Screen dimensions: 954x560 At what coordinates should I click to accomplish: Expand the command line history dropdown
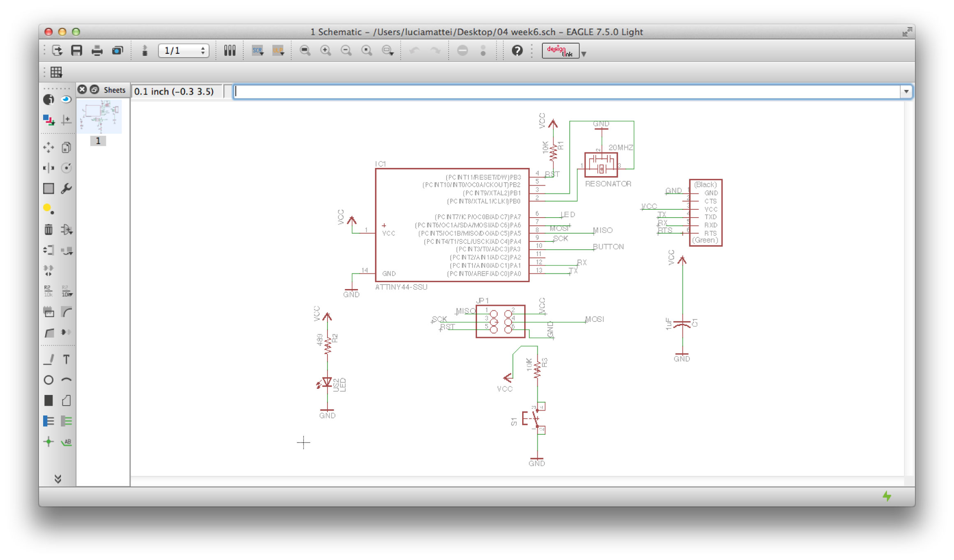click(906, 92)
